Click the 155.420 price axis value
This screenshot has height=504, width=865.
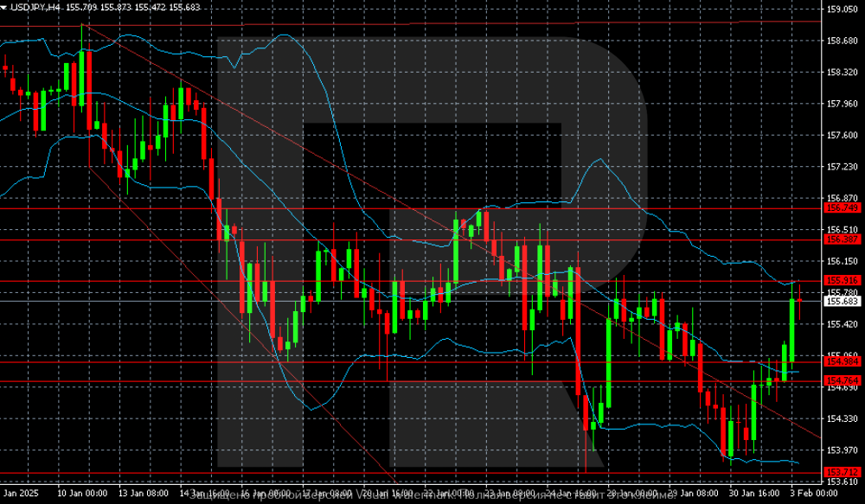(x=842, y=324)
